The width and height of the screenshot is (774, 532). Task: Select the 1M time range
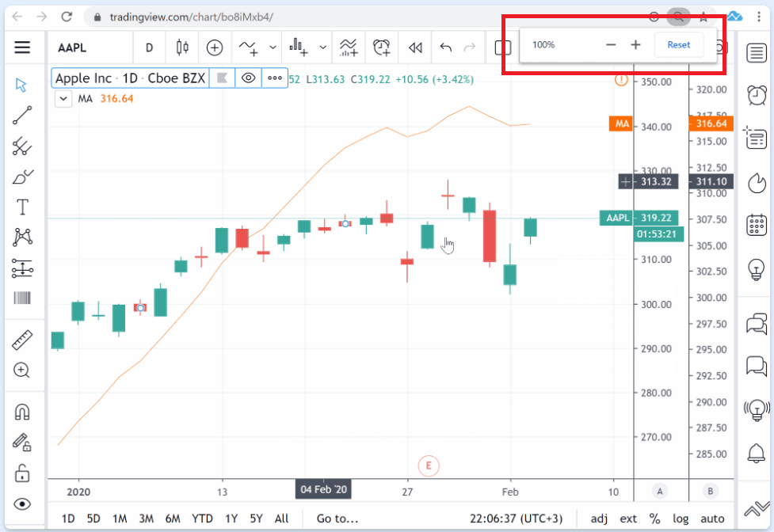120,519
